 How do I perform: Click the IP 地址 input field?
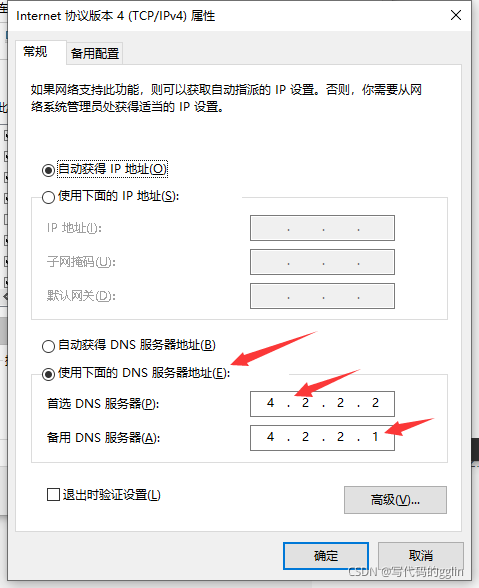coord(322,228)
